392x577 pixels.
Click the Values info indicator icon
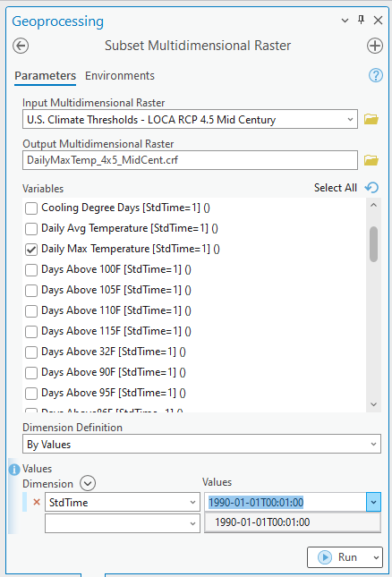(x=14, y=469)
